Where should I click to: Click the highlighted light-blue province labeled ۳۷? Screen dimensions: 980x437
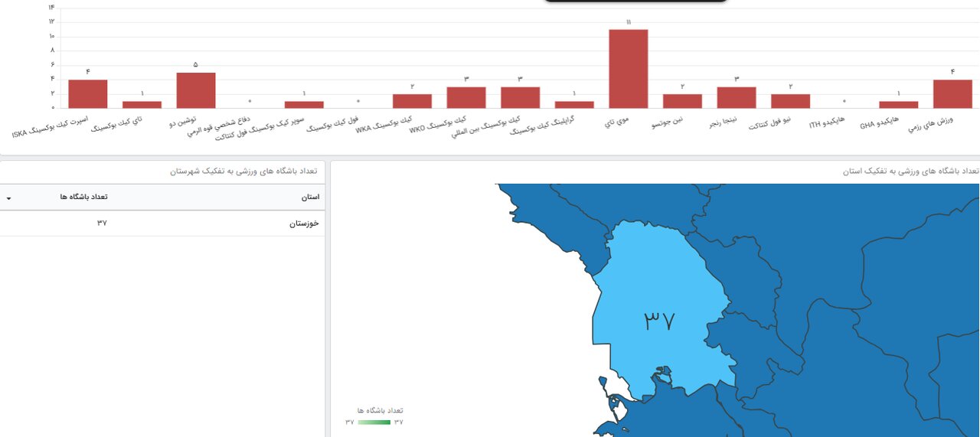tap(658, 306)
